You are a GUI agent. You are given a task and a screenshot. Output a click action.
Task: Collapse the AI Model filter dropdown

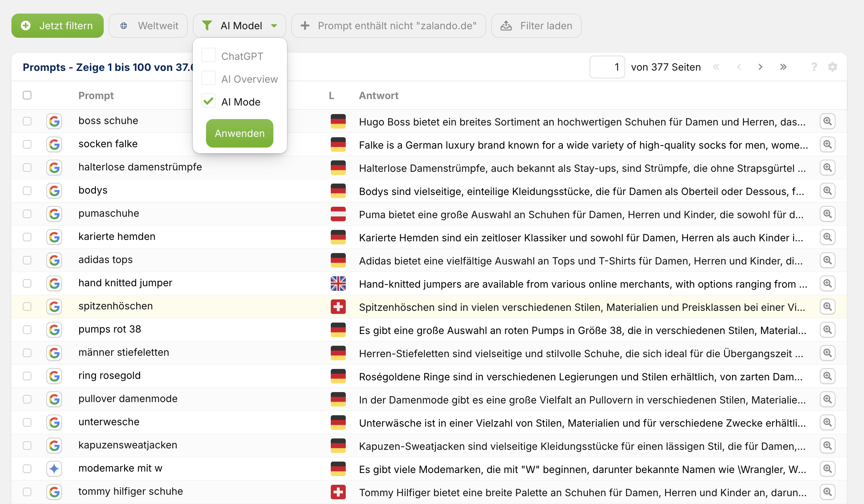(240, 26)
